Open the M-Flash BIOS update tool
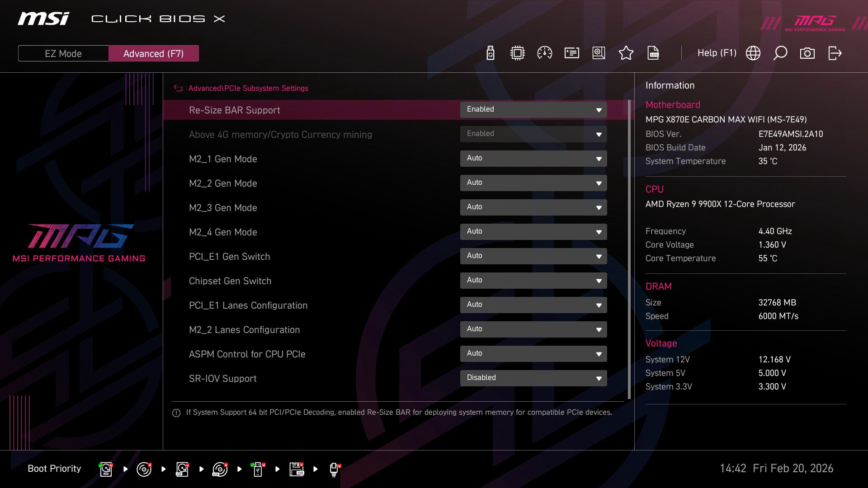The height and width of the screenshot is (488, 868). click(490, 53)
